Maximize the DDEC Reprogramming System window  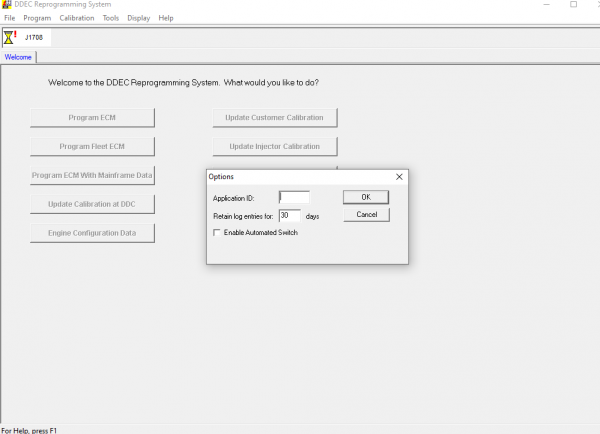pyautogui.click(x=573, y=5)
